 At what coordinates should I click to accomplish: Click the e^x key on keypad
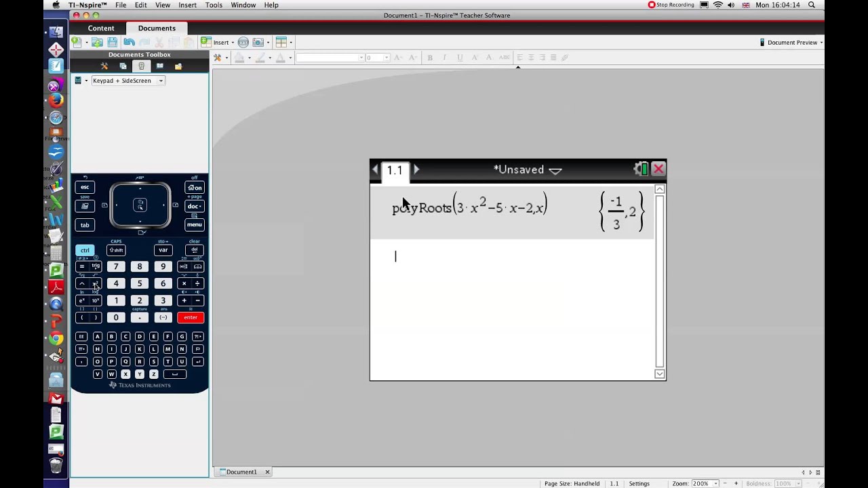click(82, 300)
